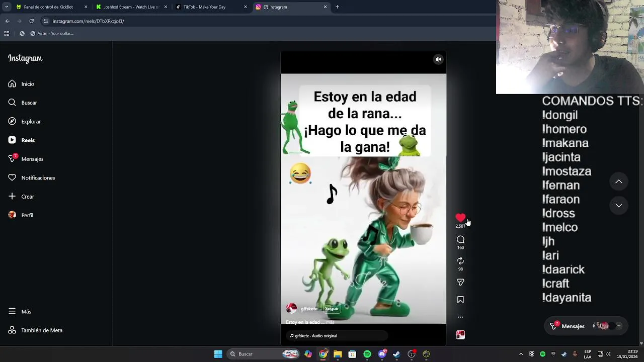Close the TikTok tab
The width and height of the screenshot is (644, 362).
tap(246, 7)
